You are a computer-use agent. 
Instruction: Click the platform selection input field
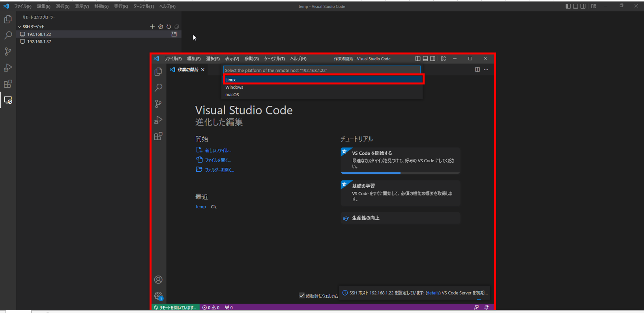tap(322, 70)
